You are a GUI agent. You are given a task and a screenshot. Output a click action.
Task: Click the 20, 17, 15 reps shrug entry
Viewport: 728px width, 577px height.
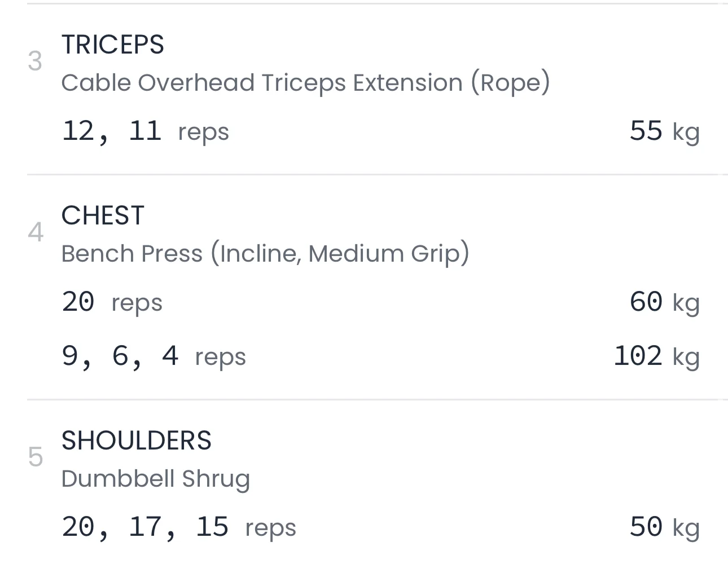178,527
